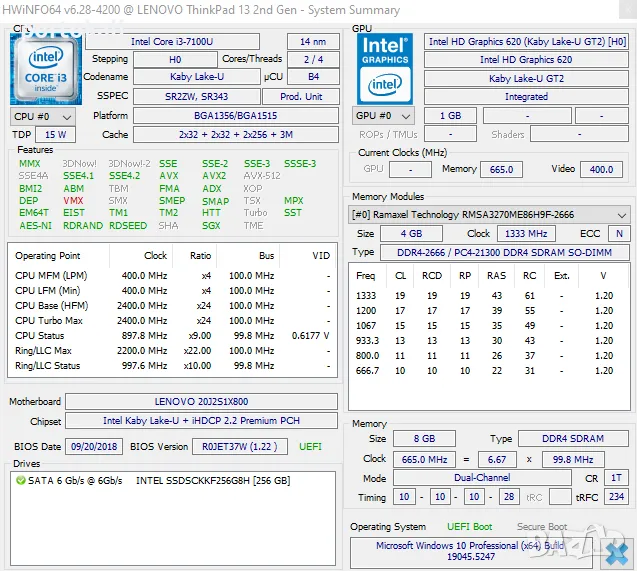This screenshot has width=637, height=571.
Task: Click the CPU Turbo Max row
Action: 170,321
